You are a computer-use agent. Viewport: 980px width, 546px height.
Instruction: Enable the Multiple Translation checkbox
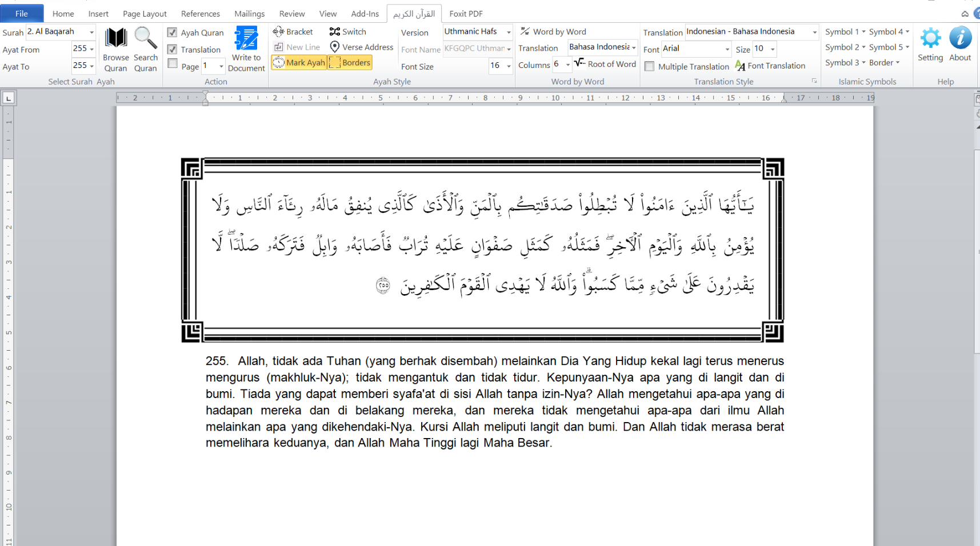[x=649, y=66]
